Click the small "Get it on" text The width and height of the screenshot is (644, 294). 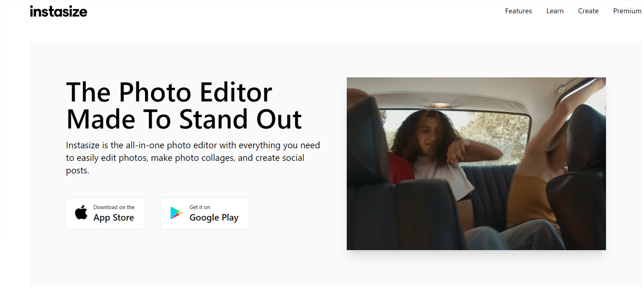[x=200, y=207]
